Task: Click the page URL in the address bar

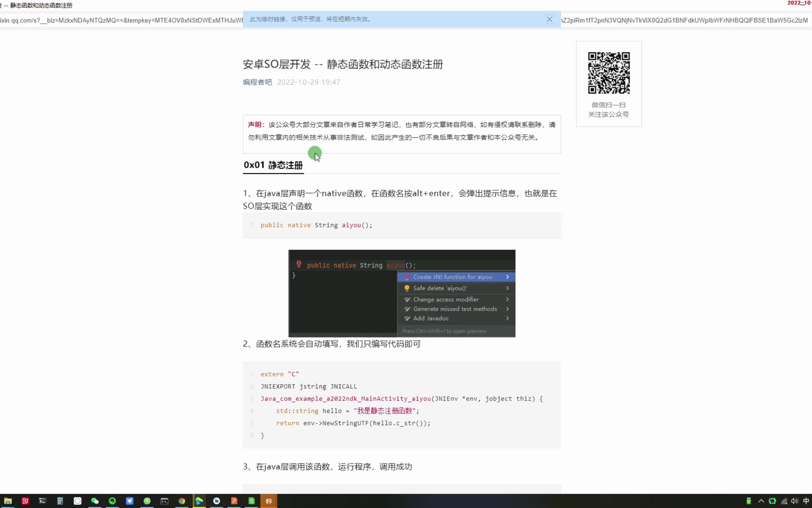Action: (121, 20)
